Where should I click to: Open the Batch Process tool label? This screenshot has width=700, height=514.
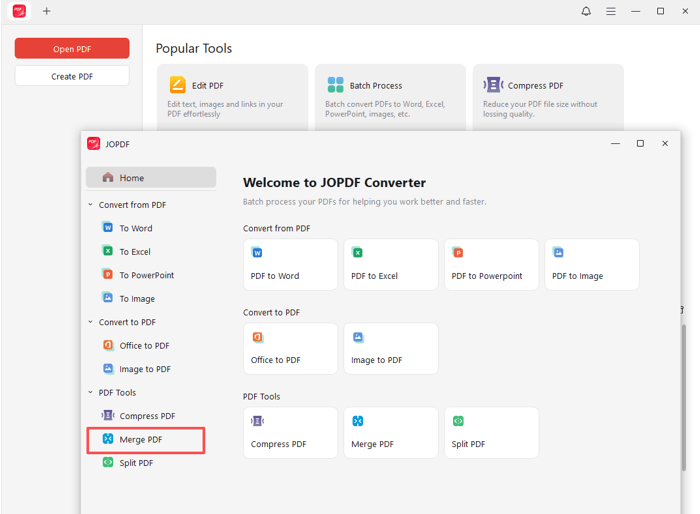376,85
